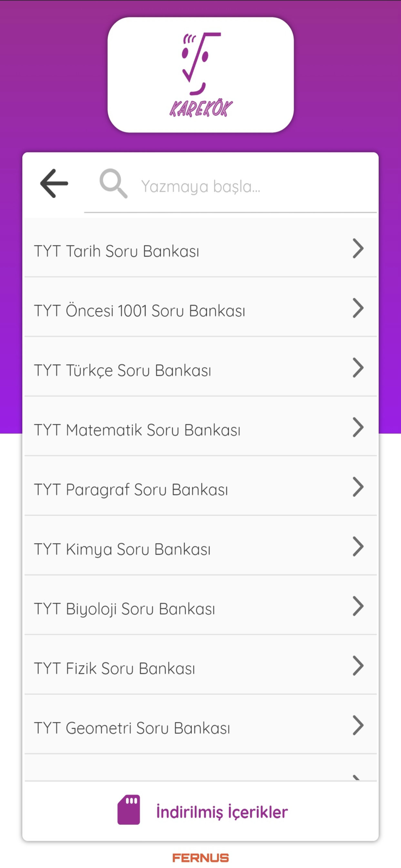Tap the back arrow icon

54,184
